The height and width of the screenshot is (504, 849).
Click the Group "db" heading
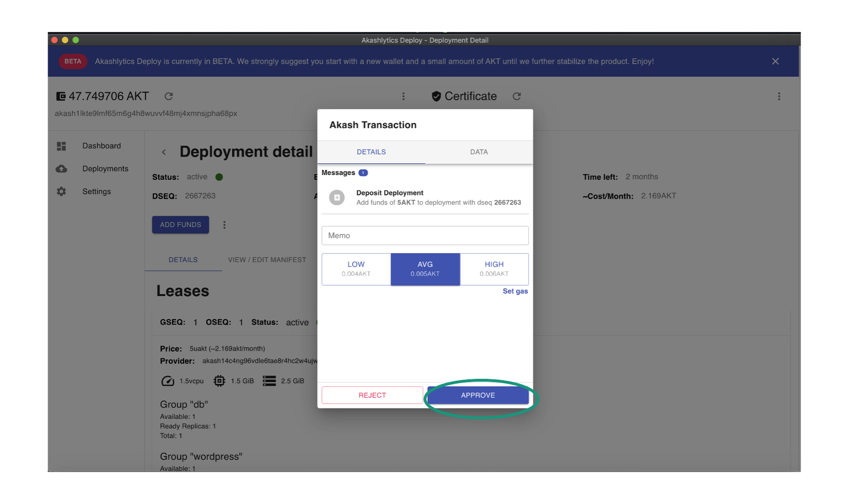(184, 405)
